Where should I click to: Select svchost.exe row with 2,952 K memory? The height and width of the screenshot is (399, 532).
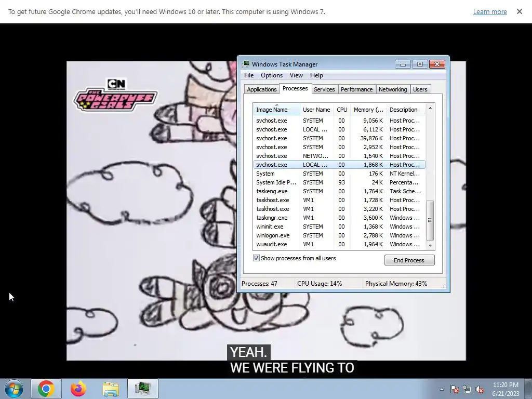tap(339, 147)
